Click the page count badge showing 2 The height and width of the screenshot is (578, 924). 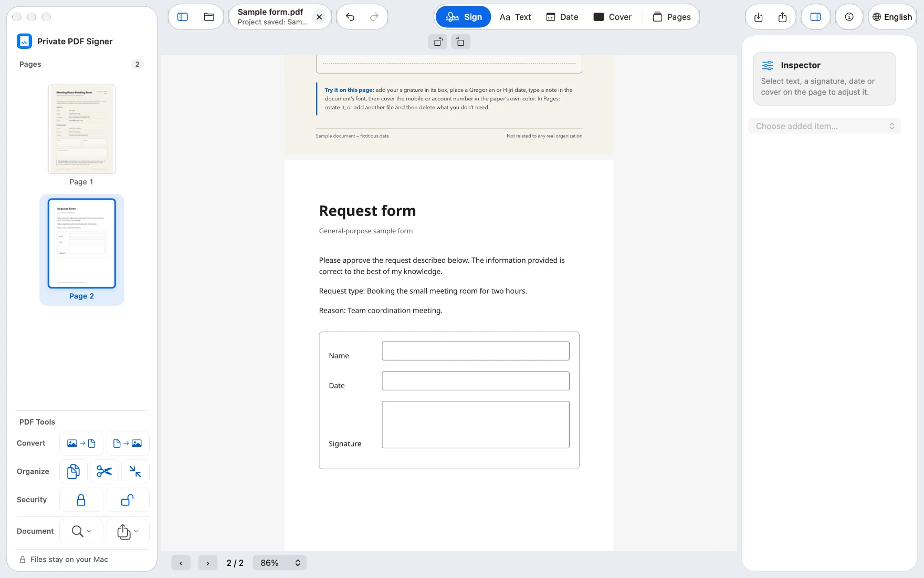pyautogui.click(x=138, y=64)
